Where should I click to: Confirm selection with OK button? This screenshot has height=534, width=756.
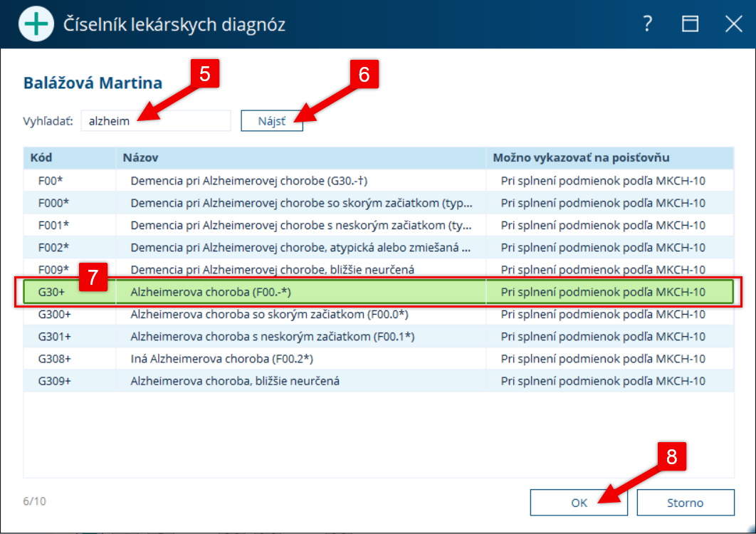[579, 503]
